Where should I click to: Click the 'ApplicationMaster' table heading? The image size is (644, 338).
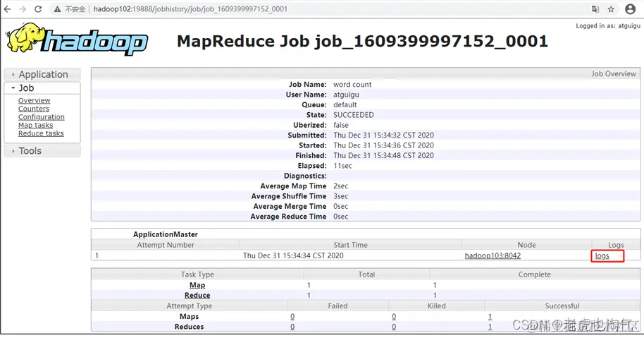(166, 234)
